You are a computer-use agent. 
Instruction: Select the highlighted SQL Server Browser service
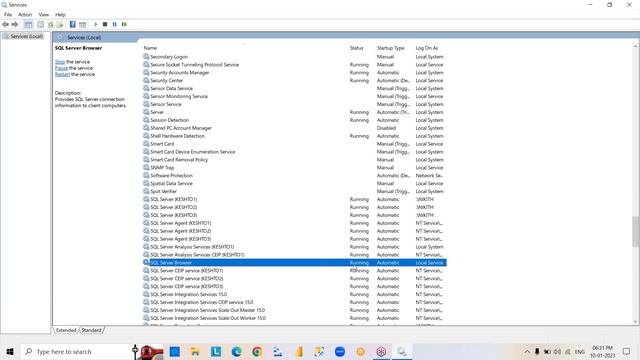(x=294, y=262)
